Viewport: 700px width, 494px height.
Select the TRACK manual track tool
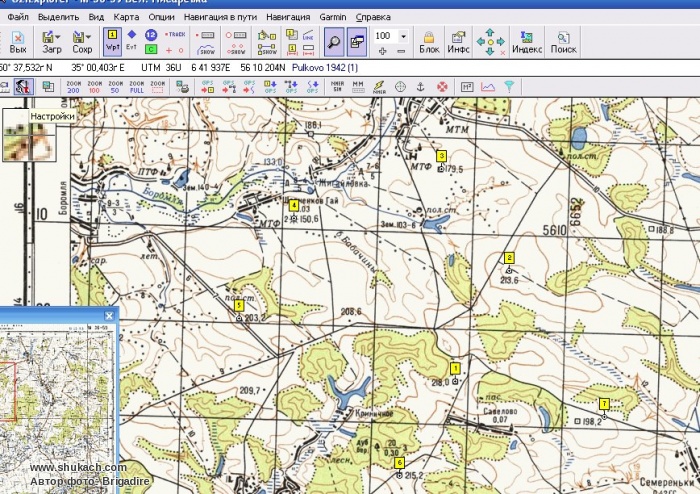coord(175,34)
